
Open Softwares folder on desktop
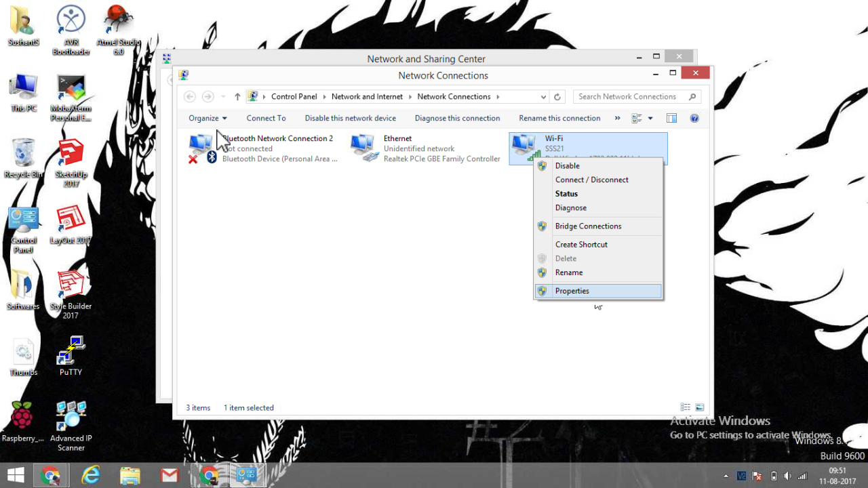pyautogui.click(x=23, y=290)
